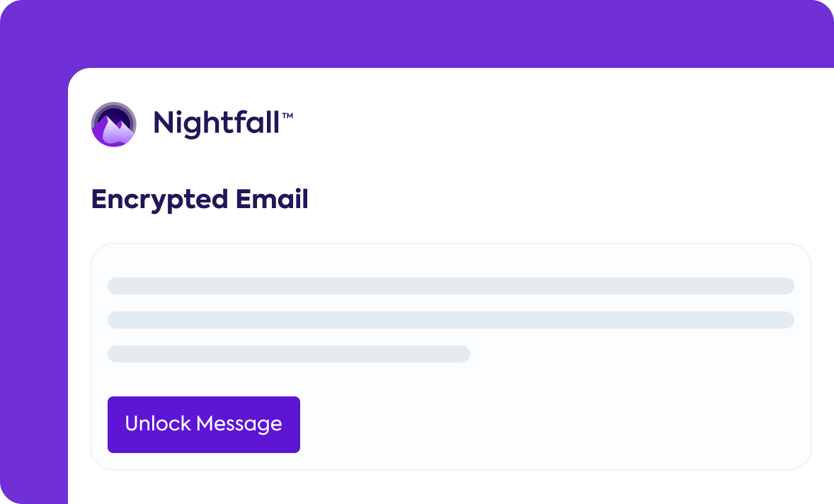
Task: Select the purple circular brand emblem
Action: coord(113,125)
